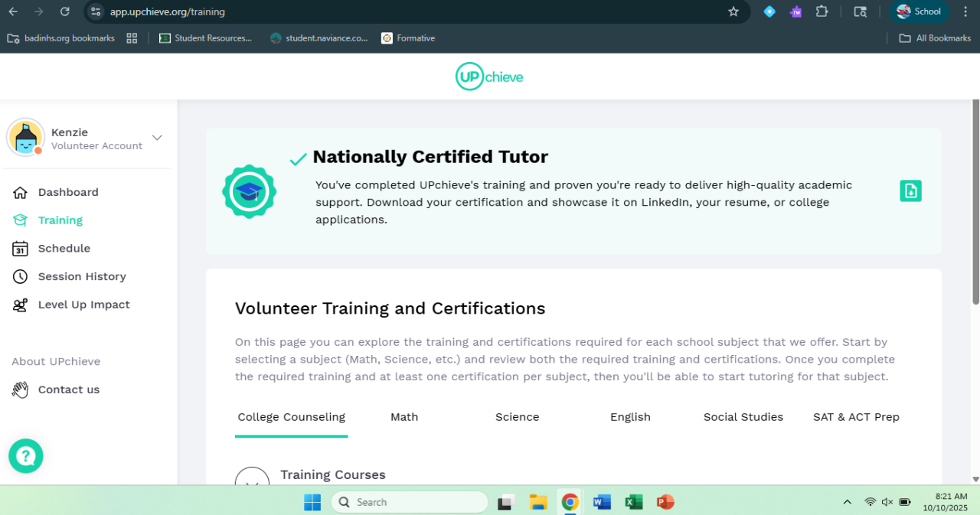The image size is (980, 515).
Task: Open the Formative bookmark
Action: [408, 38]
